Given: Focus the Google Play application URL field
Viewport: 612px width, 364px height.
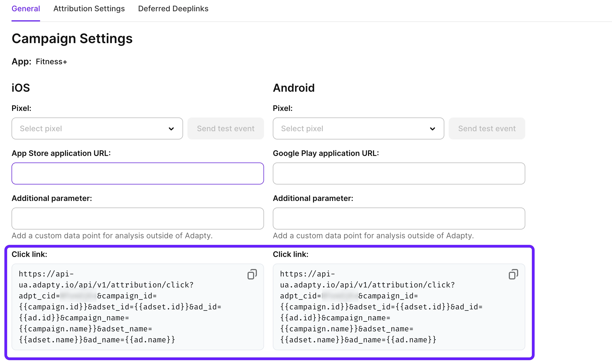Looking at the screenshot, I should (x=399, y=173).
